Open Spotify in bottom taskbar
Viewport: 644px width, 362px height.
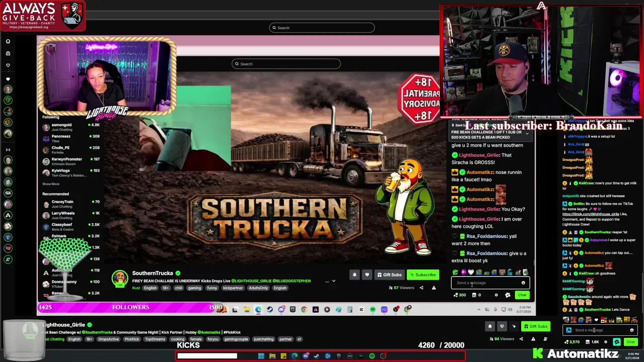[372, 356]
